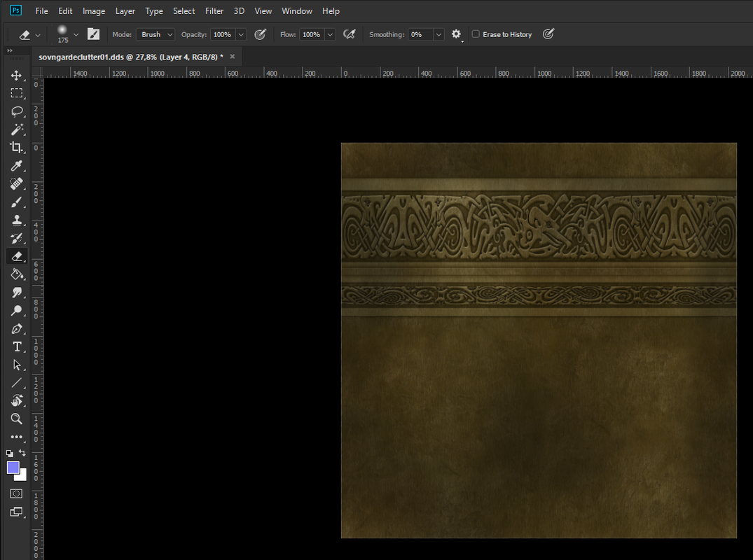
Task: Select the Type tool
Action: [x=16, y=346]
